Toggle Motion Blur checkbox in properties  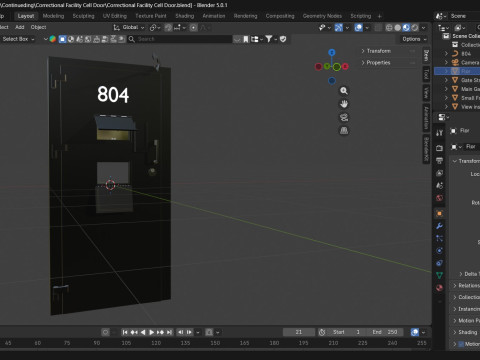coord(461,344)
